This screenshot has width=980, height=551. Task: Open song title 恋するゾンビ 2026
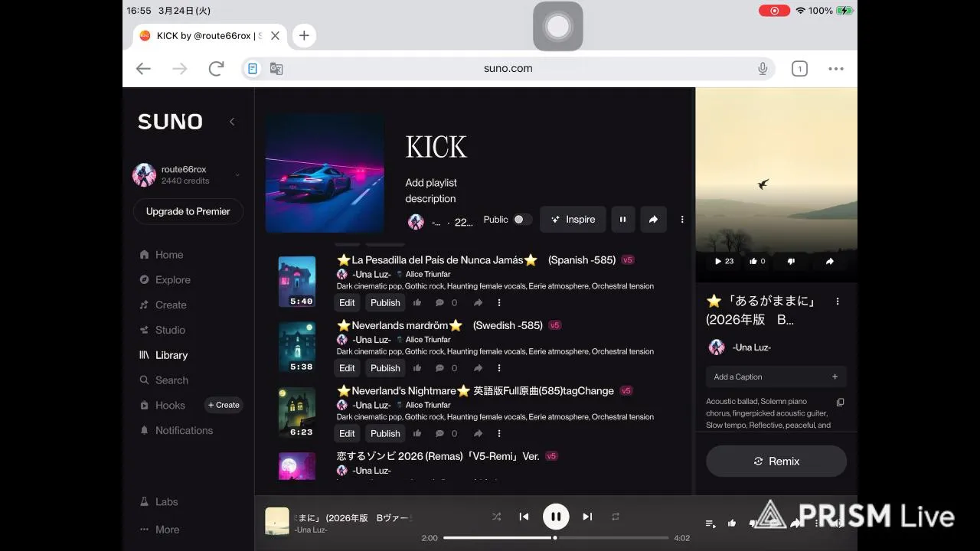[438, 456]
